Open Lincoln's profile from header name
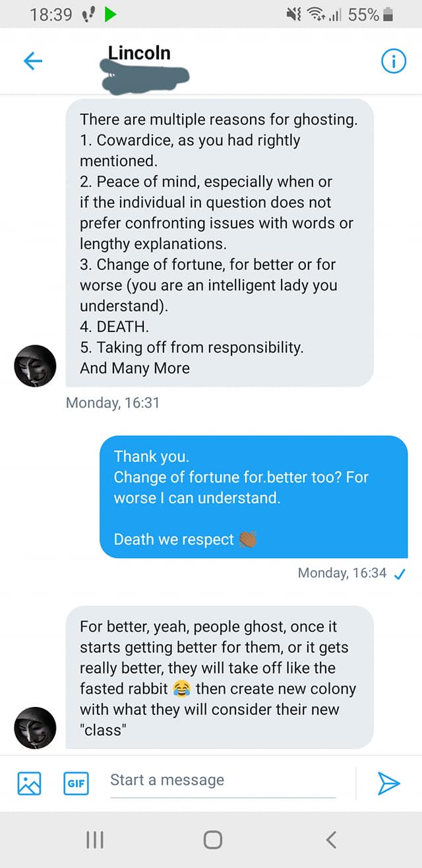Viewport: 422px width, 868px height. pyautogui.click(x=139, y=53)
